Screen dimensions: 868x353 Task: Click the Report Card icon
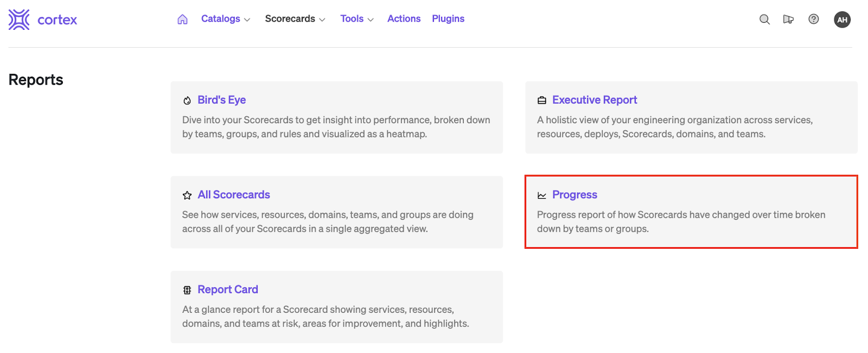pos(187,290)
